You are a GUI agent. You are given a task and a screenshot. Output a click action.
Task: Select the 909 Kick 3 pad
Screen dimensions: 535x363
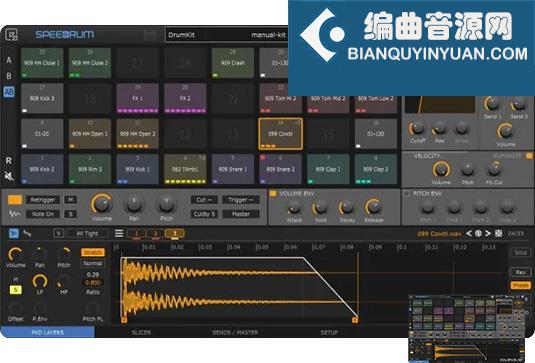point(42,99)
